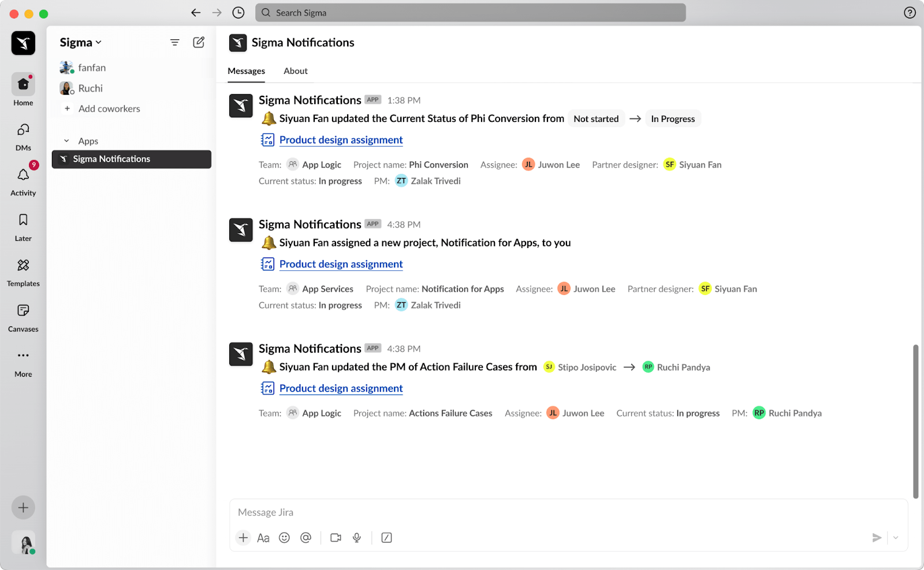Open the history clock icon

pyautogui.click(x=239, y=13)
